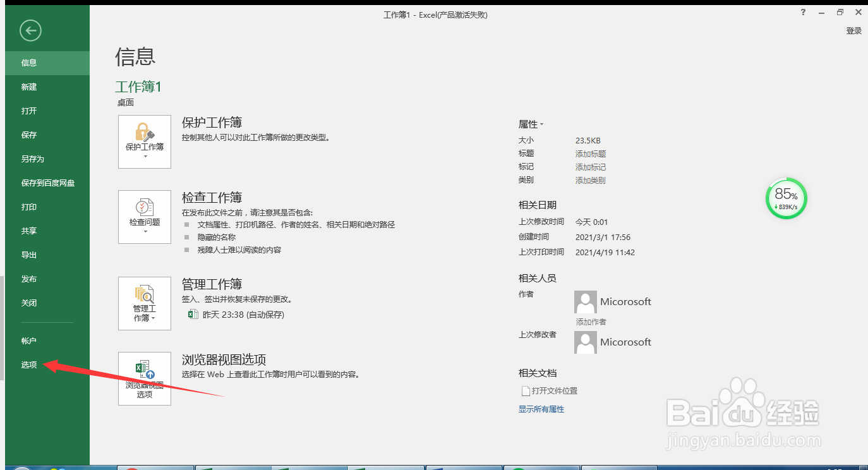This screenshot has height=470, width=868.
Task: Click the 桌面 location text
Action: click(126, 102)
